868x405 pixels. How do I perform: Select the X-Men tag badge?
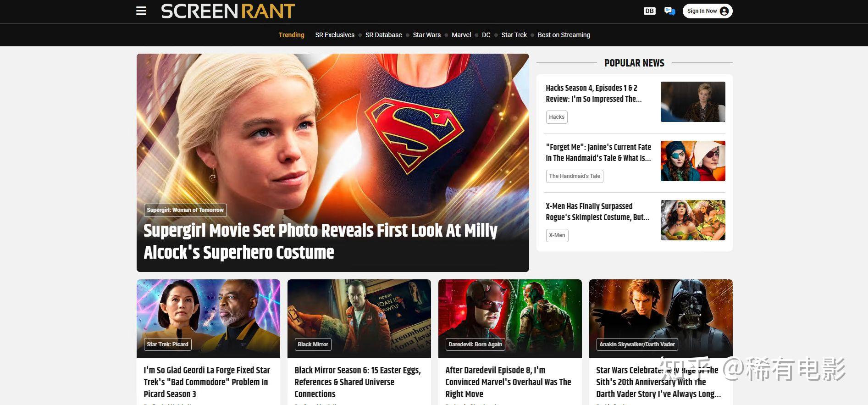click(557, 235)
